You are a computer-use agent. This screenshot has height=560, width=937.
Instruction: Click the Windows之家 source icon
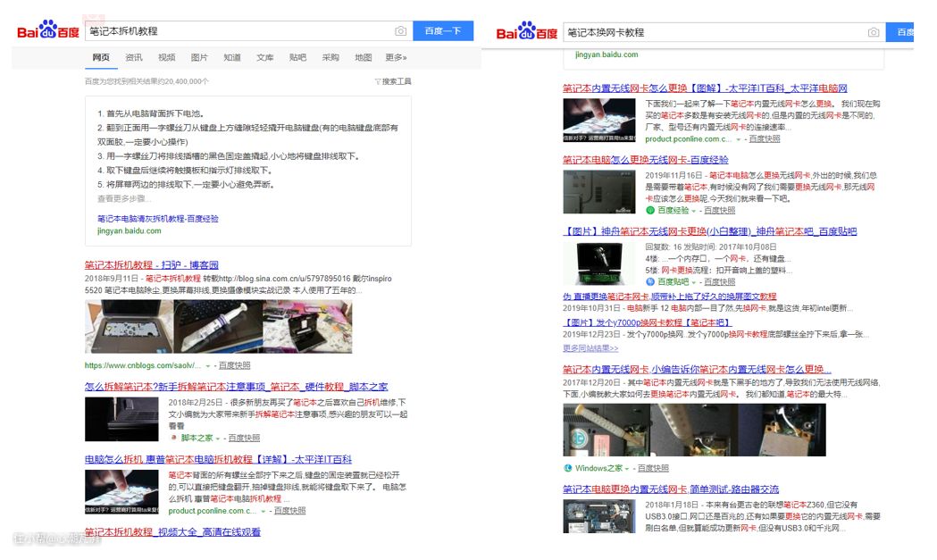568,468
